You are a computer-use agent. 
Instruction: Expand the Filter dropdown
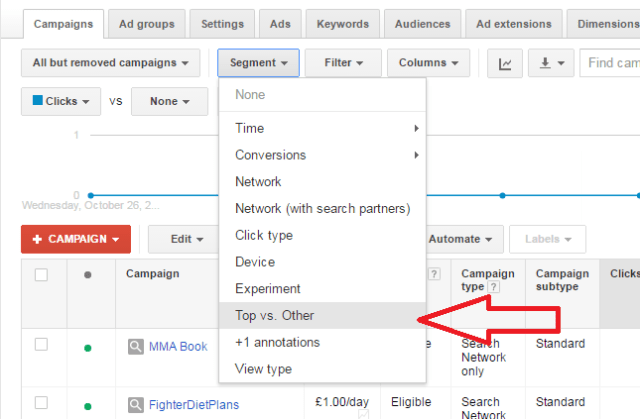click(343, 63)
